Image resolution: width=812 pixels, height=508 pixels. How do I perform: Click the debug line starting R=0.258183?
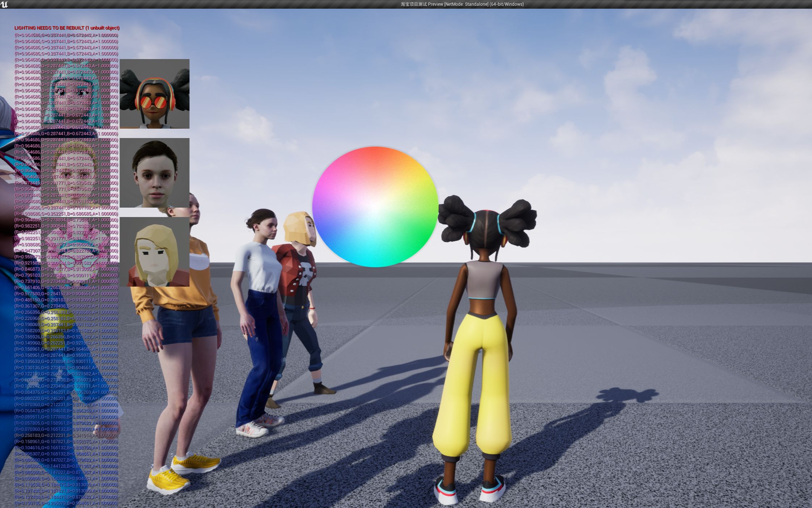pos(66,436)
